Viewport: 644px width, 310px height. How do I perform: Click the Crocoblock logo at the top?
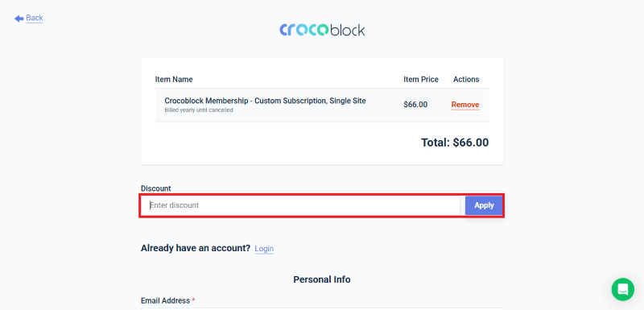(322, 30)
